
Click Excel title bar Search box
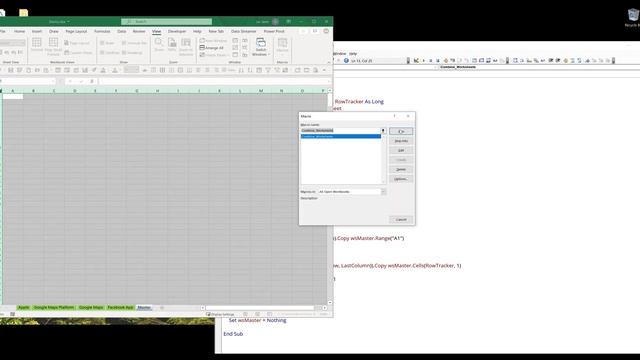coord(167,21)
